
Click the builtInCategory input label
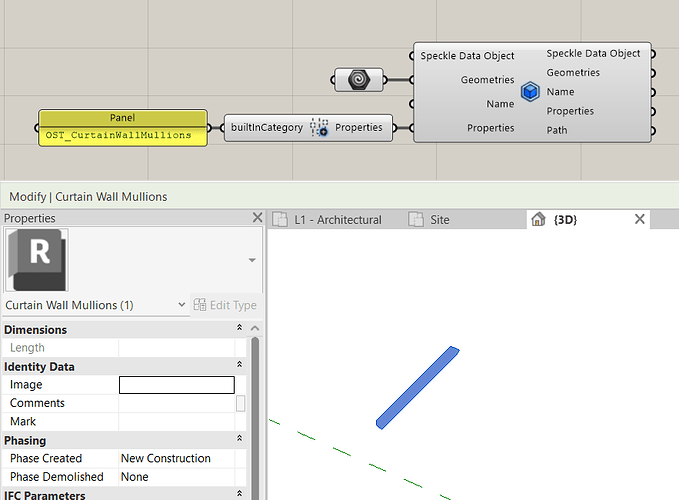267,128
